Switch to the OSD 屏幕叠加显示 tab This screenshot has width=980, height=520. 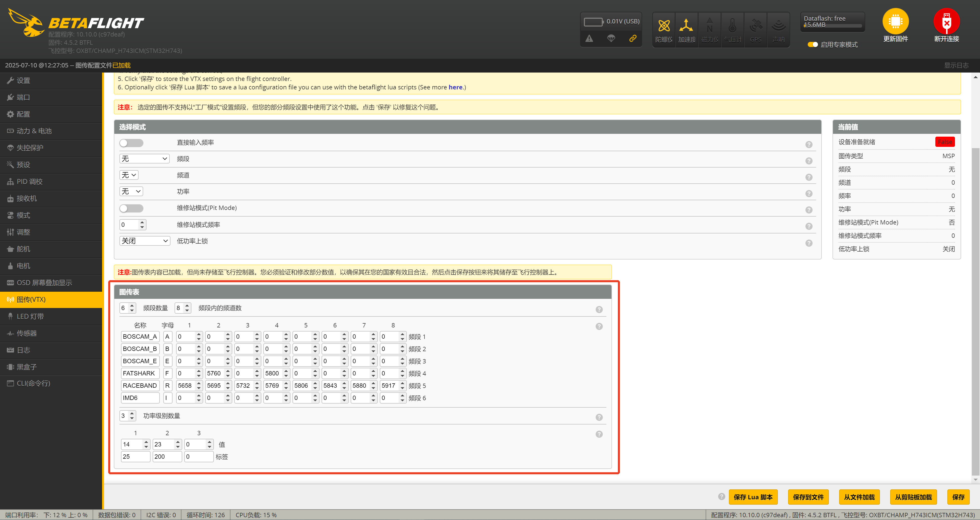tap(44, 283)
